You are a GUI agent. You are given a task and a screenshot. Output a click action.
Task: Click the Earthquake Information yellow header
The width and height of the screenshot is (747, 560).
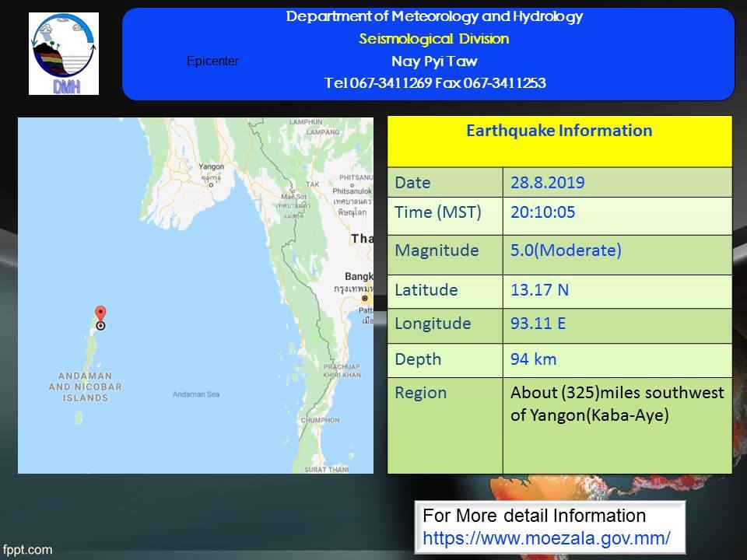click(559, 131)
